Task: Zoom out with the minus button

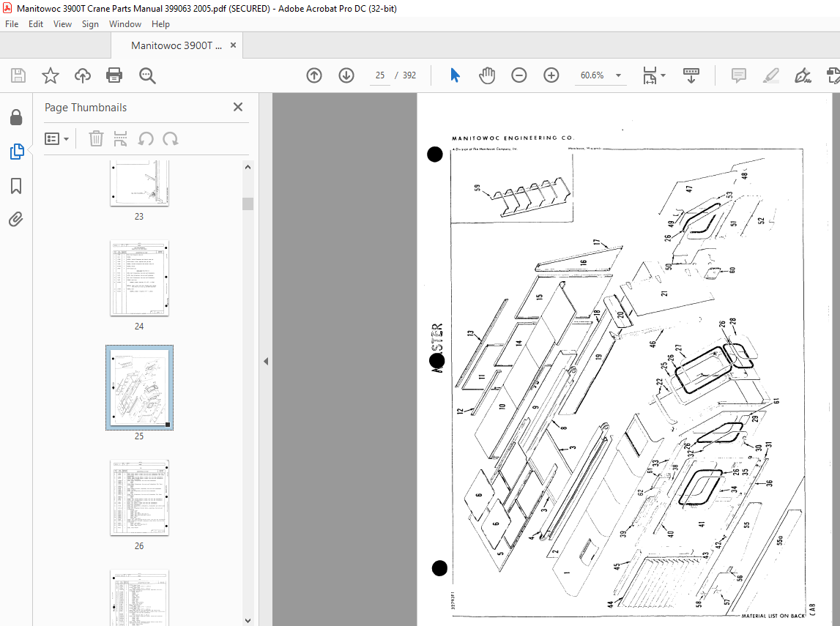Action: click(519, 75)
